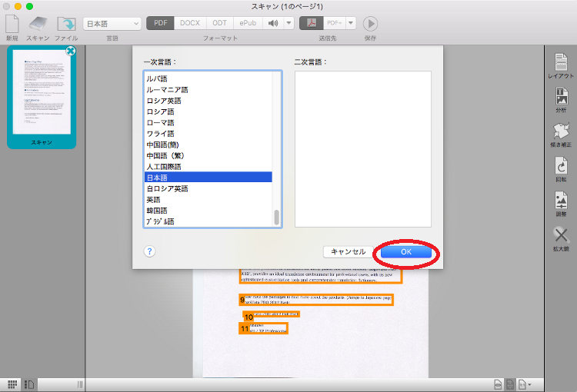The width and height of the screenshot is (577, 392).
Task: Open the 日本語 language dropdown in toolbar
Action: click(112, 24)
